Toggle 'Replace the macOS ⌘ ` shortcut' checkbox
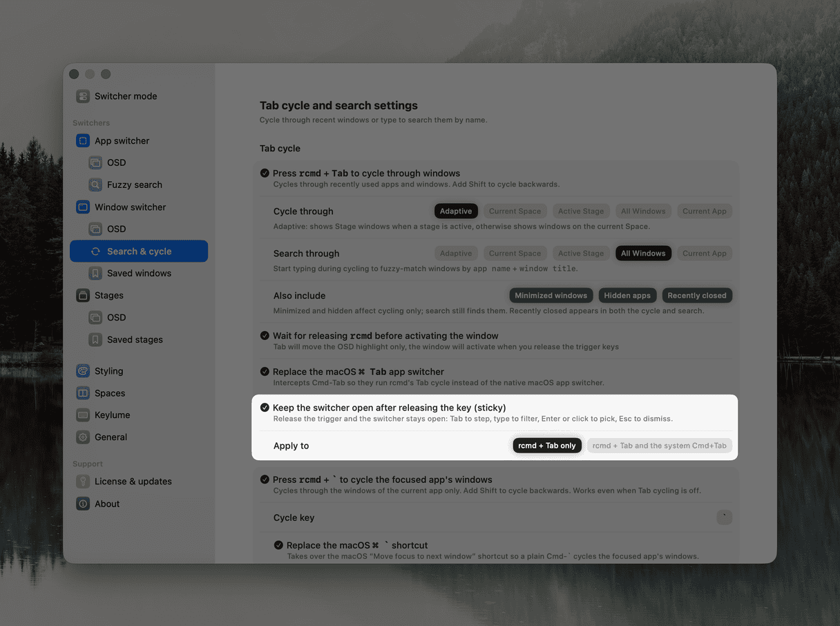Screen dimensions: 840x626 278,545
